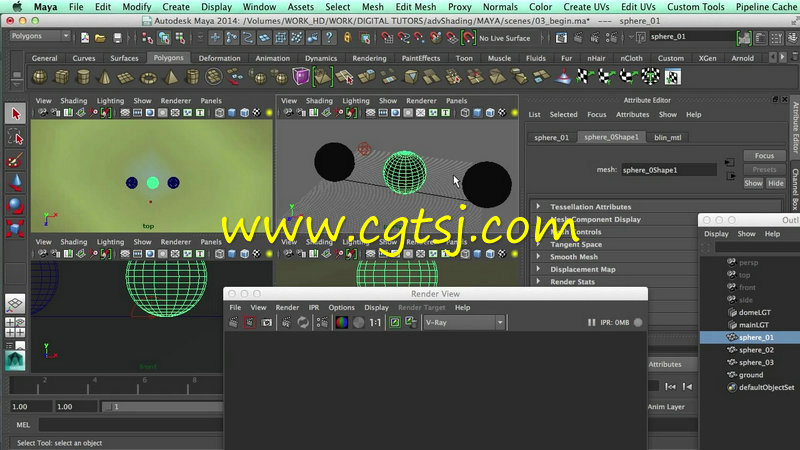Open the Edit Mesh menu
The image size is (800, 450).
point(416,7)
